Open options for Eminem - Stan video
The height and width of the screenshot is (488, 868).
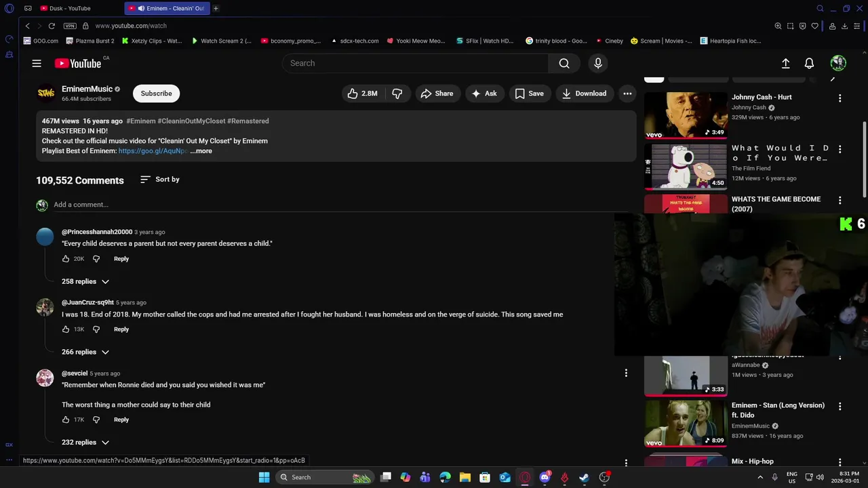(x=840, y=407)
